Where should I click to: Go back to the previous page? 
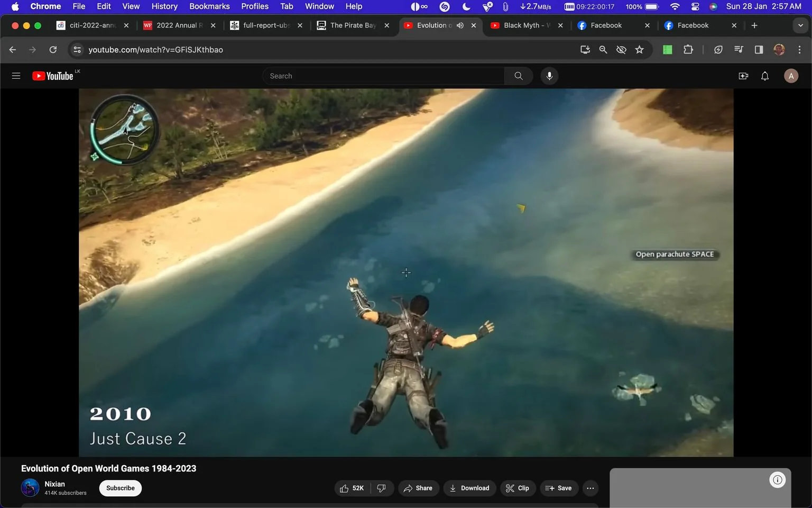tap(13, 49)
